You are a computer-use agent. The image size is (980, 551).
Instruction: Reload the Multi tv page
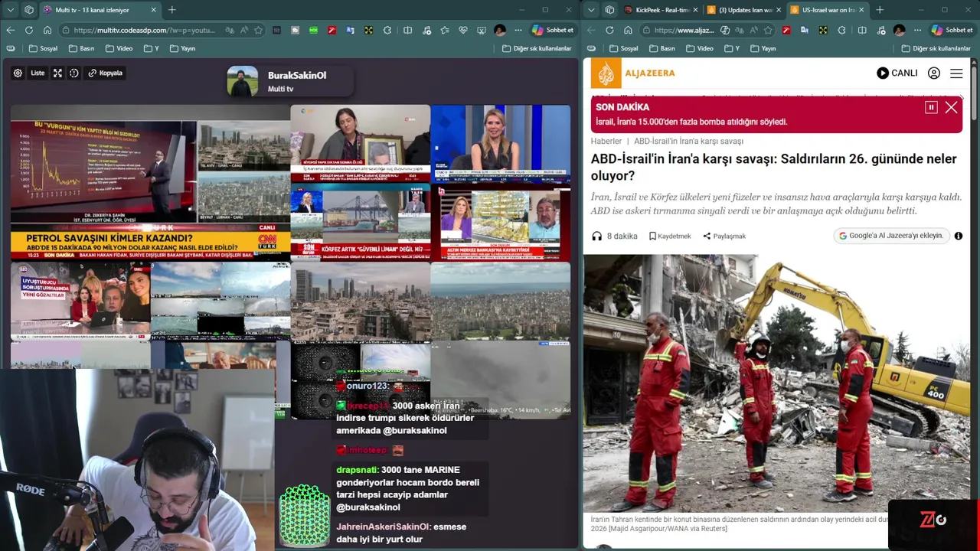tap(29, 30)
